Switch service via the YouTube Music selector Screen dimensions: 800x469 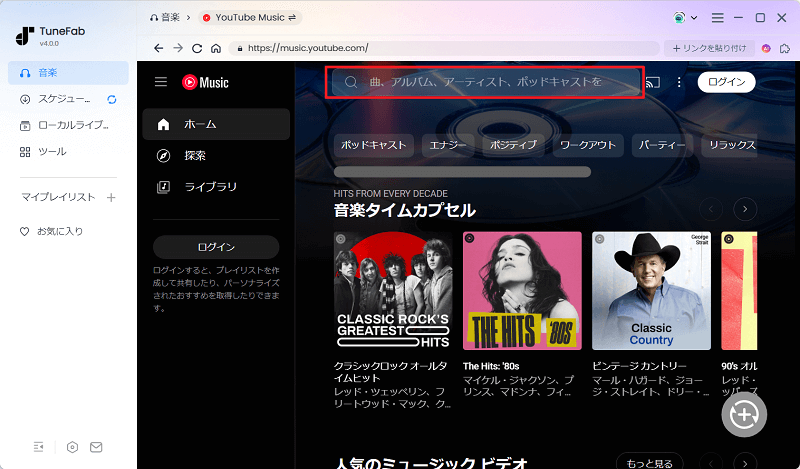pos(250,17)
